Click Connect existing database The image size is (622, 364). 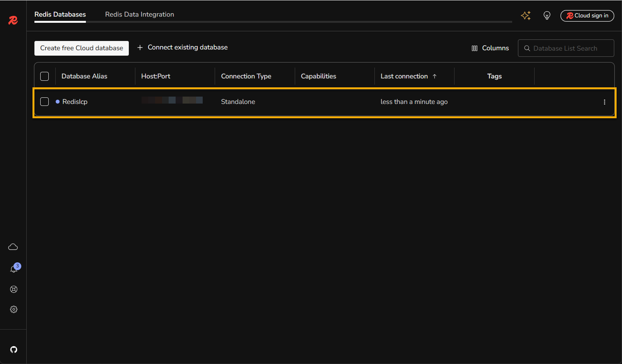pos(183,48)
